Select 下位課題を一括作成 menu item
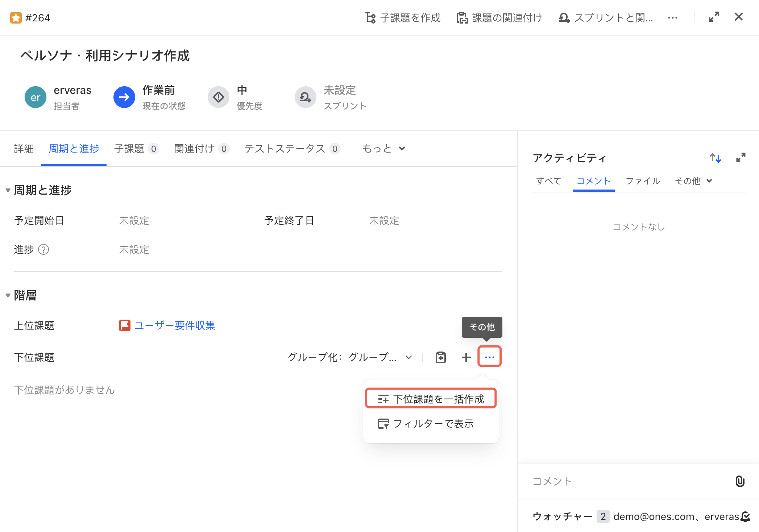Screen dimensions: 759x532 431,399
